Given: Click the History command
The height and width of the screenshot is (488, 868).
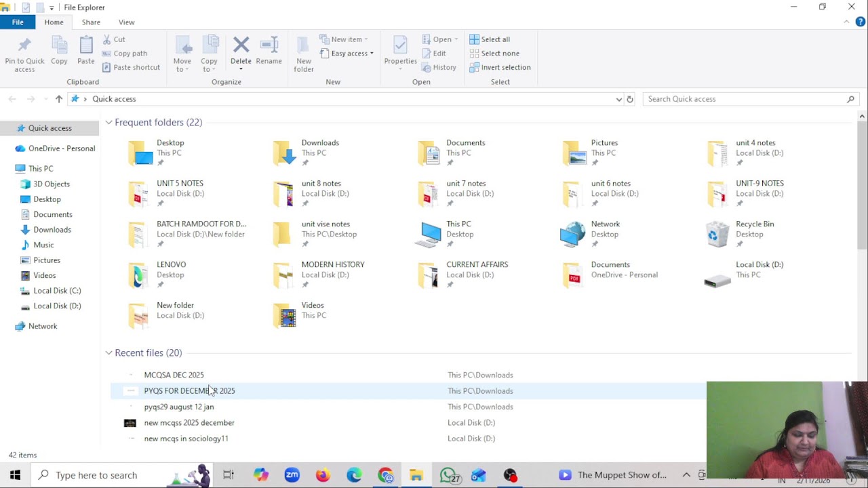Looking at the screenshot, I should (x=439, y=67).
